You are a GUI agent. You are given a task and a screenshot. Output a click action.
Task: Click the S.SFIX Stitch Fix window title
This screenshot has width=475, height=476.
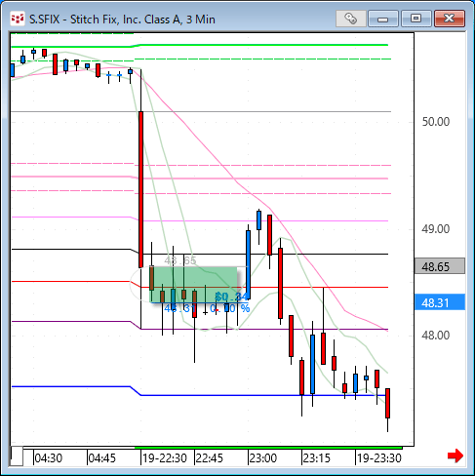122,20
